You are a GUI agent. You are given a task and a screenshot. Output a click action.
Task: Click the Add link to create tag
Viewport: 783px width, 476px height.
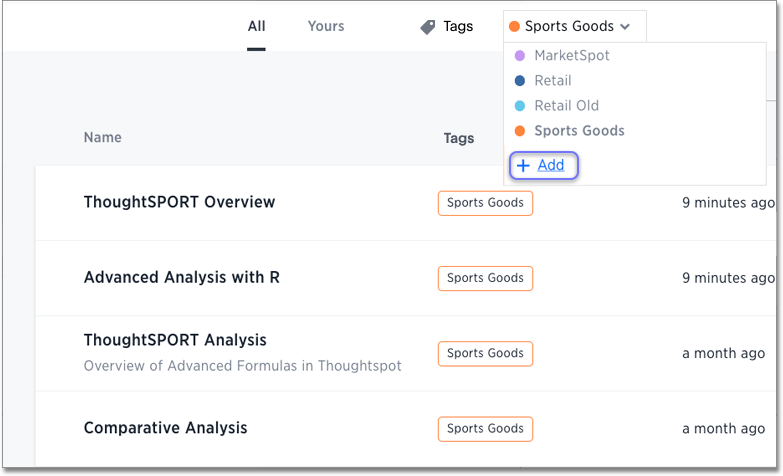(x=551, y=166)
